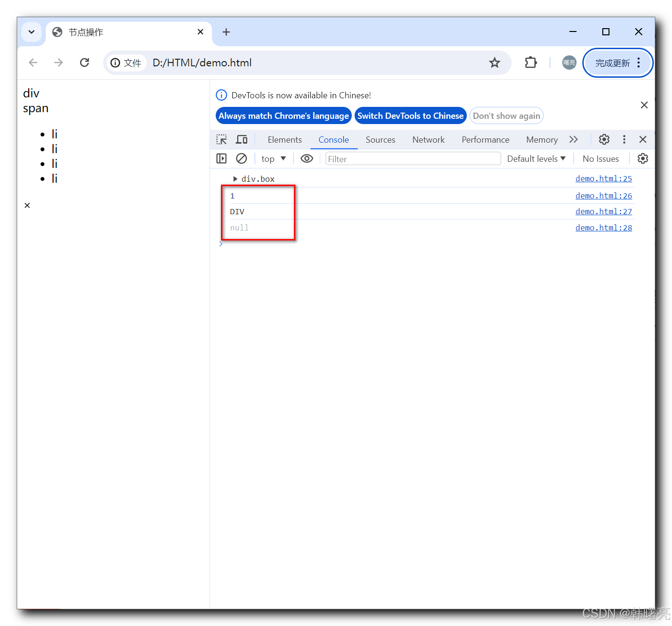Viewport: 672px width, 626px height.
Task: Maximize the Chrome window
Action: tap(606, 31)
